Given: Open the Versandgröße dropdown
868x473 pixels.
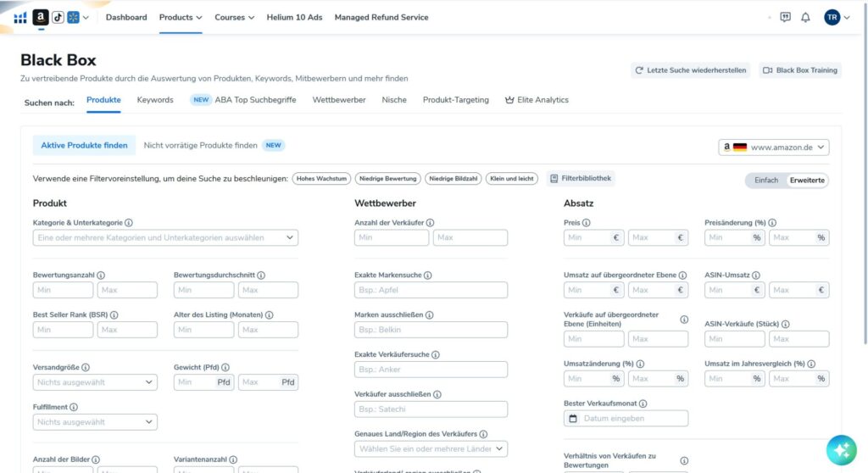Looking at the screenshot, I should [95, 382].
